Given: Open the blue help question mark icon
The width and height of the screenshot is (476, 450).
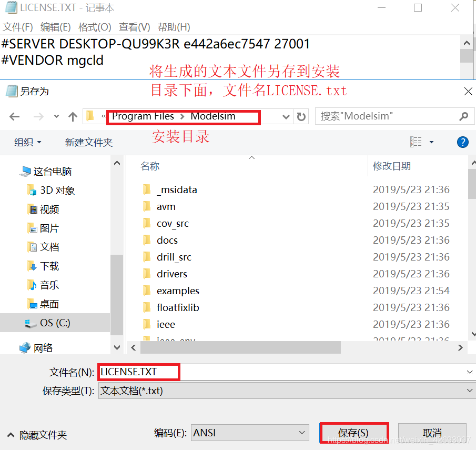Looking at the screenshot, I should pyautogui.click(x=462, y=142).
